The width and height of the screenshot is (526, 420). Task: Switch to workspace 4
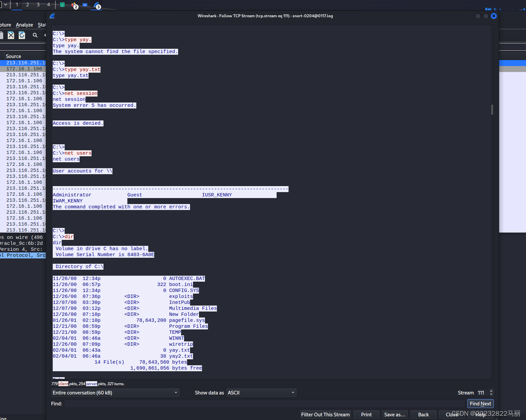48,5
